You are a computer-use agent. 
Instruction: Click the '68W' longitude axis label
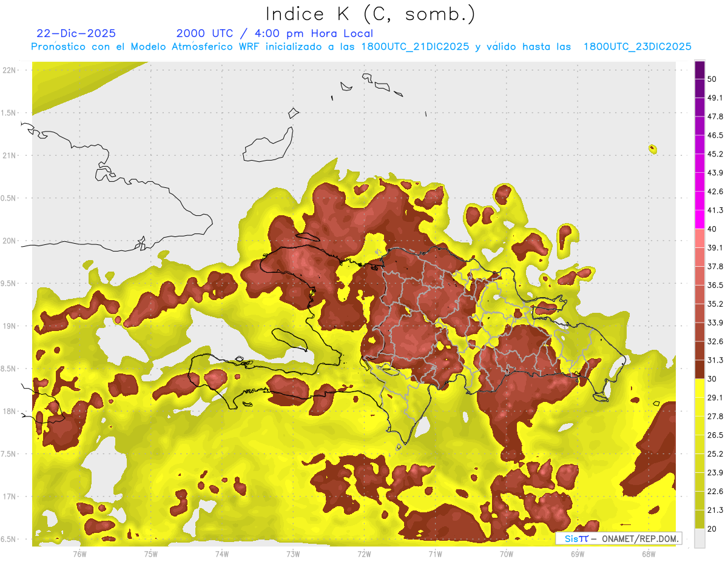[x=649, y=554]
